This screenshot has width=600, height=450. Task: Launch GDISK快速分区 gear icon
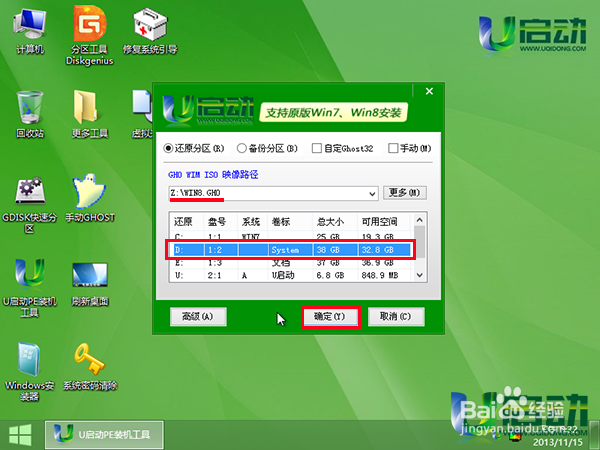pos(29,204)
